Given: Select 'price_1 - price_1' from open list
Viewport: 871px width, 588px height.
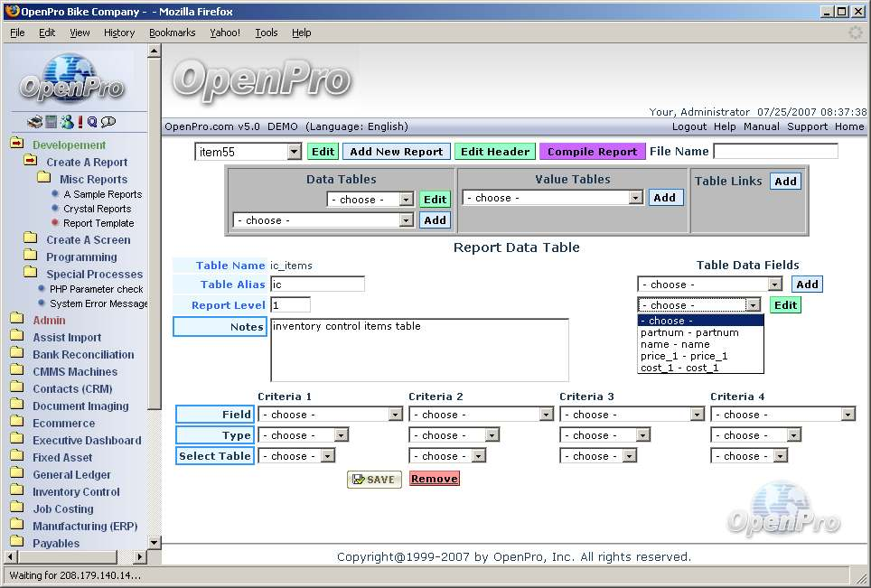Looking at the screenshot, I should pos(683,356).
